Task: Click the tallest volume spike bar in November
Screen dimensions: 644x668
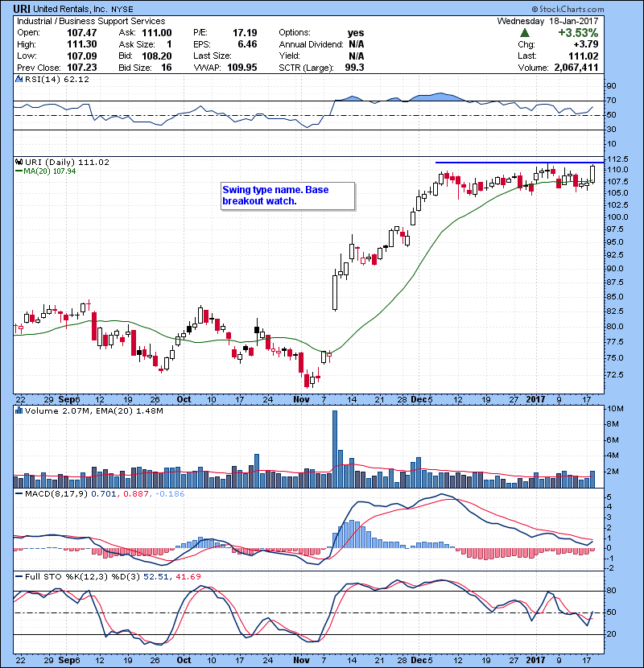Action: 335,449
